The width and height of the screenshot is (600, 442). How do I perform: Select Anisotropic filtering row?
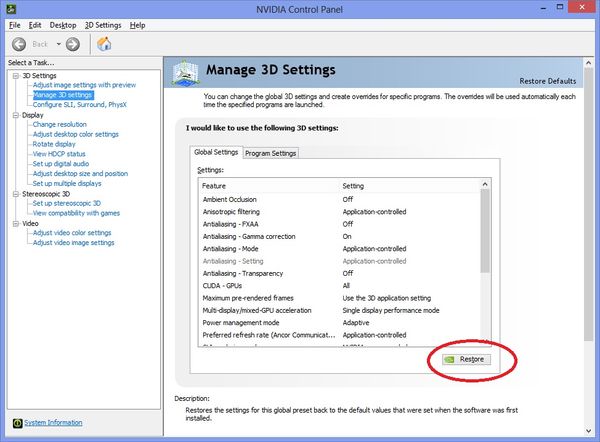[x=339, y=212]
